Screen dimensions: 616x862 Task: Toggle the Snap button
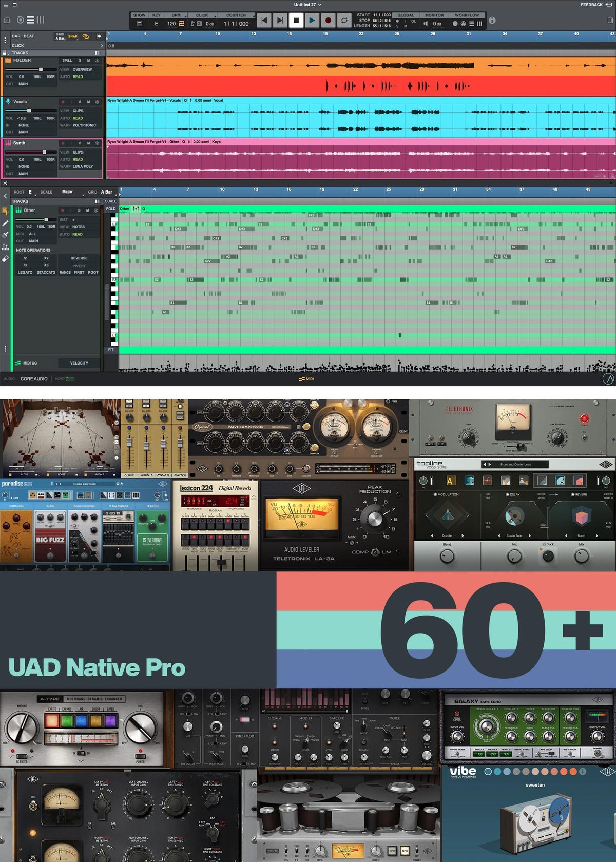tap(73, 36)
